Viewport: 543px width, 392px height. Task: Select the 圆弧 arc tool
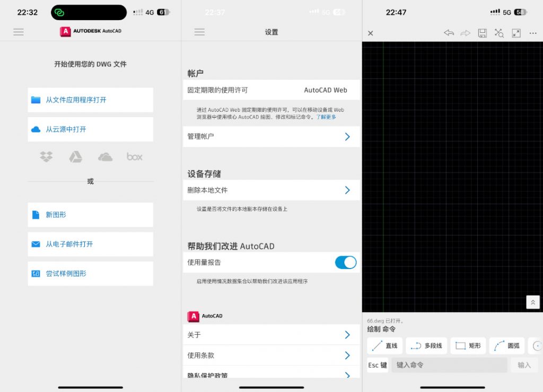(x=507, y=345)
